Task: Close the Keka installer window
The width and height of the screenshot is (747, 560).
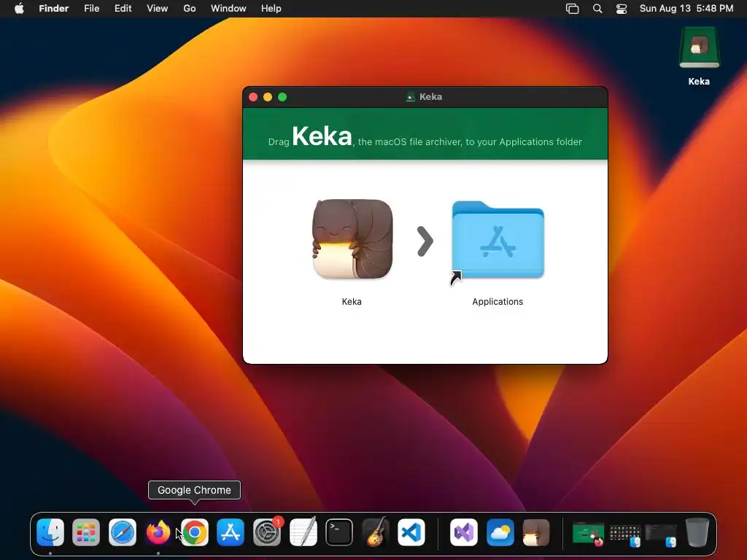Action: [253, 97]
